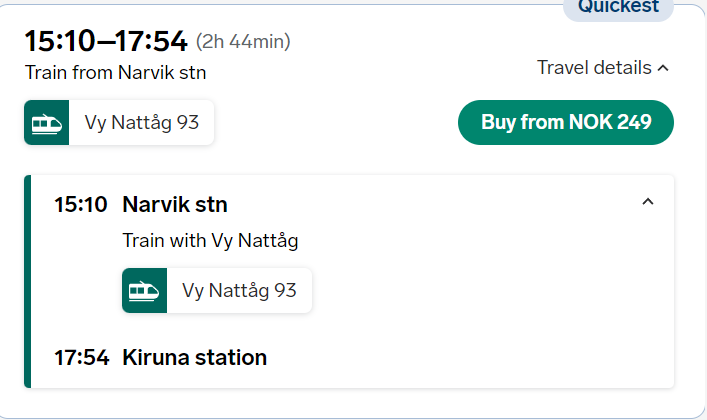This screenshot has width=707, height=420.
Task: Click the 17:54 arrival time
Action: (82, 357)
